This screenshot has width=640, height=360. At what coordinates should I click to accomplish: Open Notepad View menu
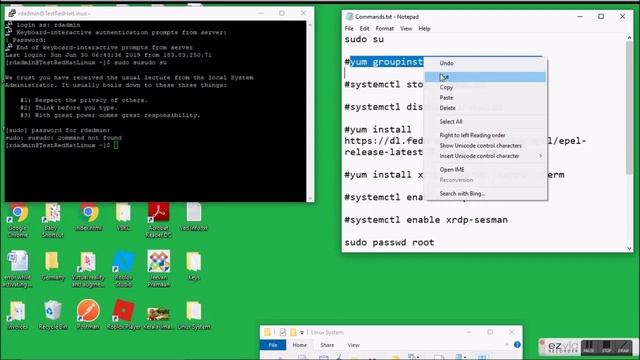coord(406,29)
